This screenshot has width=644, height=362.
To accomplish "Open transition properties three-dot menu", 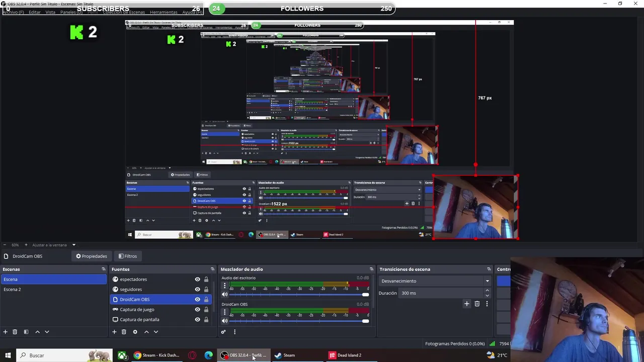I will pyautogui.click(x=487, y=304).
